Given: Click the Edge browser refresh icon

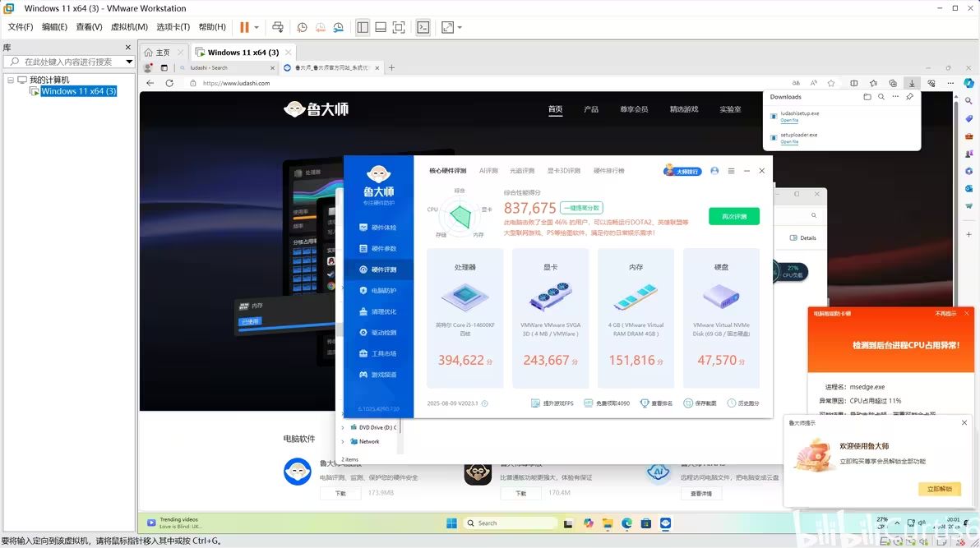Looking at the screenshot, I should [x=169, y=83].
